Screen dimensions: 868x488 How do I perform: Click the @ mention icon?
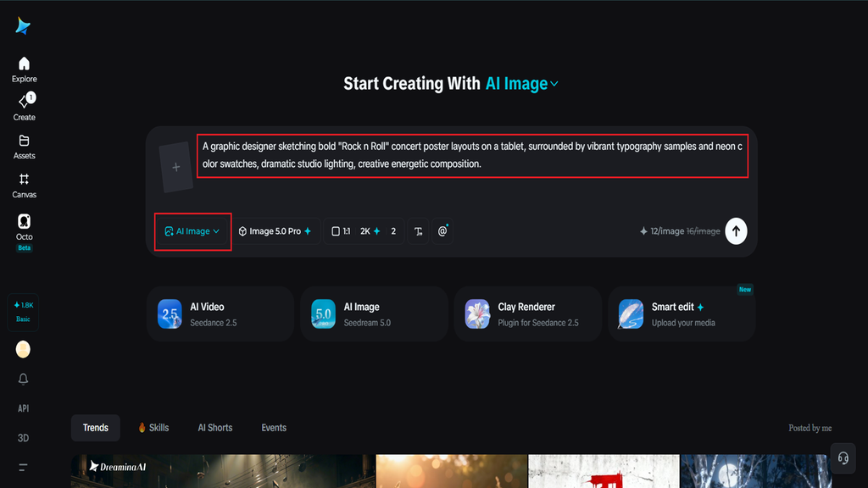point(442,231)
